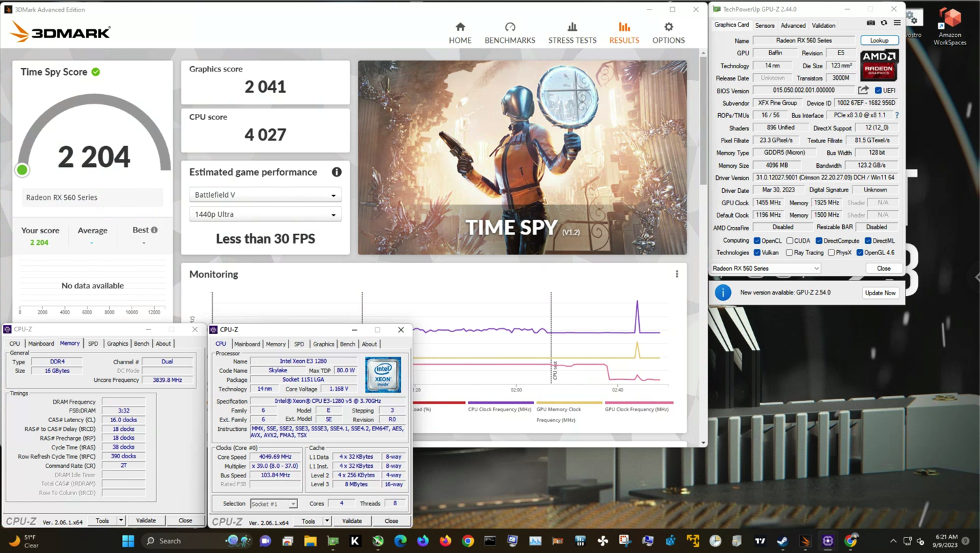
Task: Click the info icon next to Best score
Action: [154, 230]
